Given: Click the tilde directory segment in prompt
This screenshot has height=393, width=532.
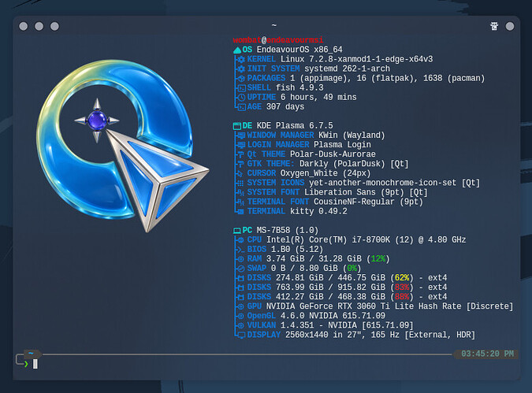Looking at the screenshot, I should 32,354.
